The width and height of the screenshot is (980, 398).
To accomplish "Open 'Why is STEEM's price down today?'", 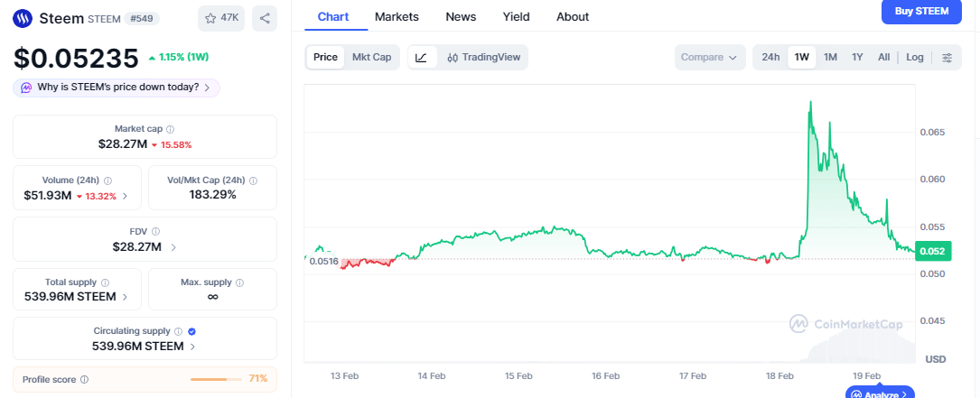I will (117, 88).
